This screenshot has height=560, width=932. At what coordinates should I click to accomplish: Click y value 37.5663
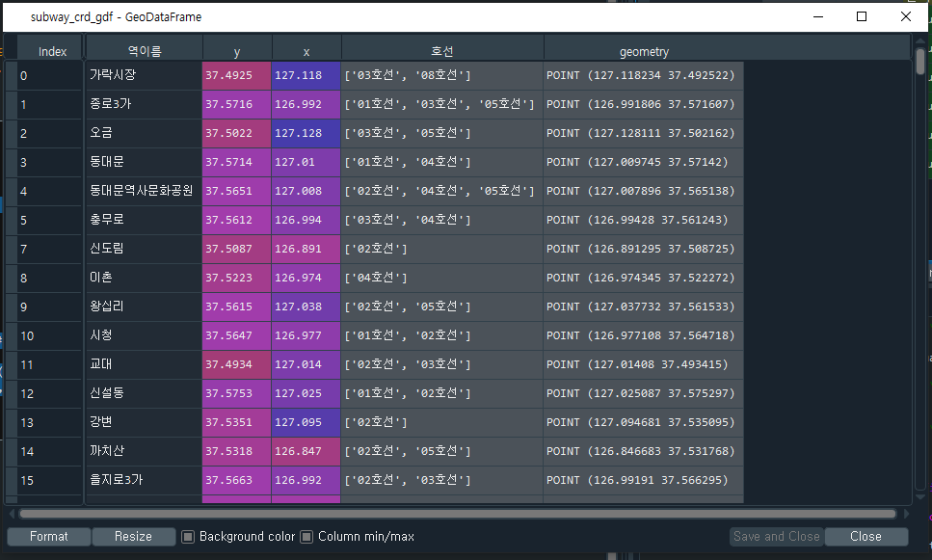(x=236, y=480)
